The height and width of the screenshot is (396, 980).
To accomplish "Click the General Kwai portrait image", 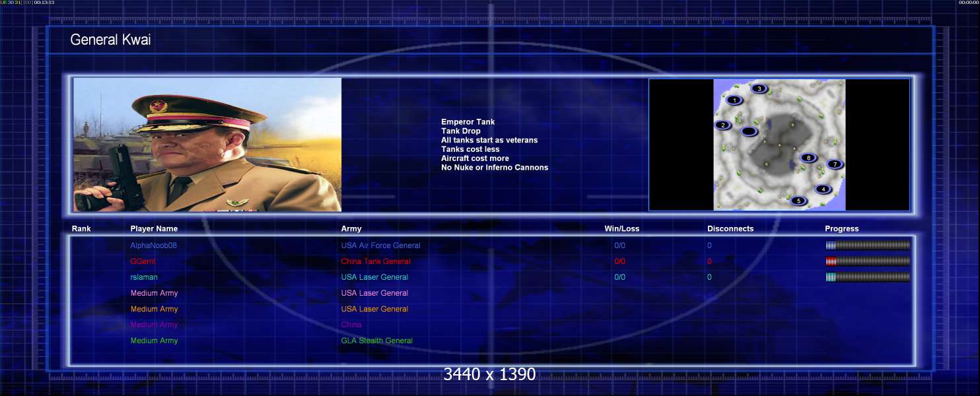I will point(207,145).
